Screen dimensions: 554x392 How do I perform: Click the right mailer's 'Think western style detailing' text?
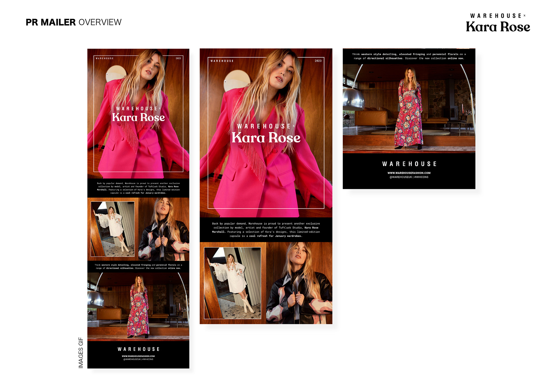pos(409,56)
